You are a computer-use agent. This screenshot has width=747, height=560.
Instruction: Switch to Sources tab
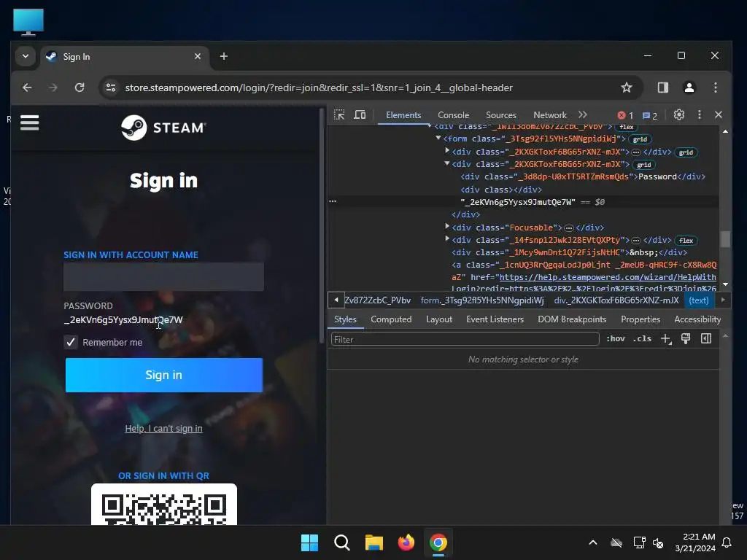coord(501,115)
